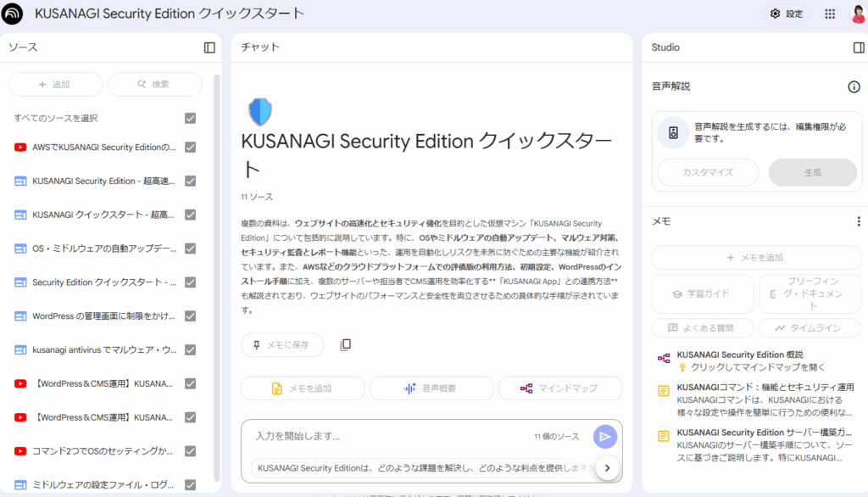Open the three-dot menu next to メモ
This screenshot has height=497, width=868.
click(x=859, y=221)
